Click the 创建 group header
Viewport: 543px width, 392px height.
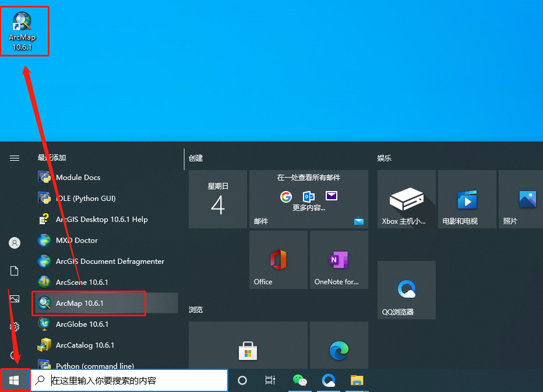coord(196,158)
